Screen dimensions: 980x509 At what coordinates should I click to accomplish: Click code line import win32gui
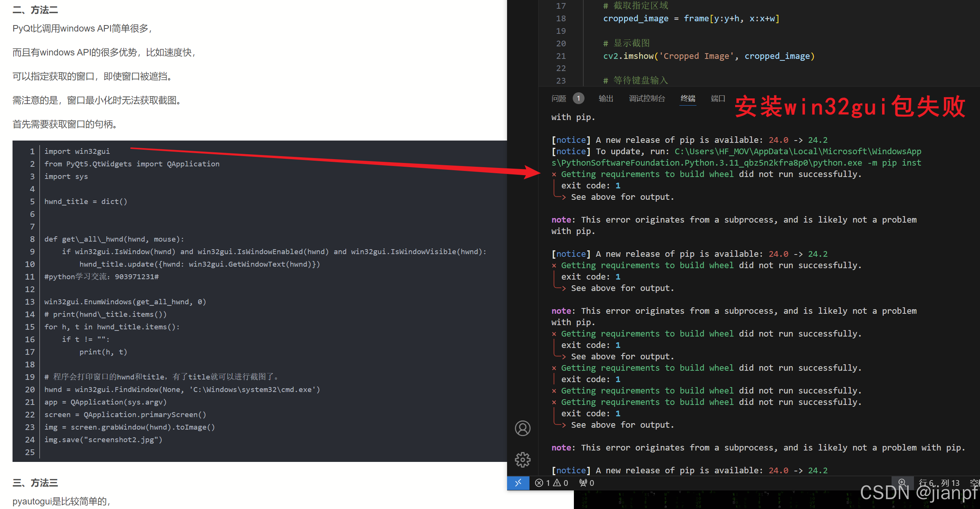pos(77,151)
